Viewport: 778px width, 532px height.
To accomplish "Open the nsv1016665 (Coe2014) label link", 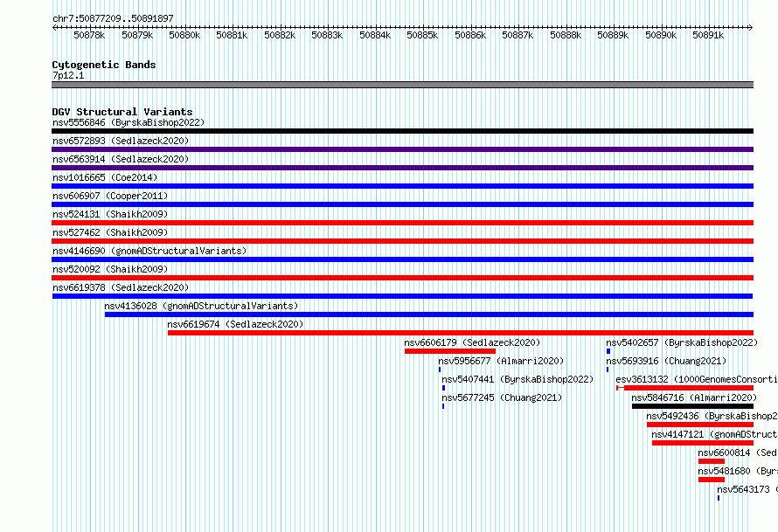I will coord(105,177).
